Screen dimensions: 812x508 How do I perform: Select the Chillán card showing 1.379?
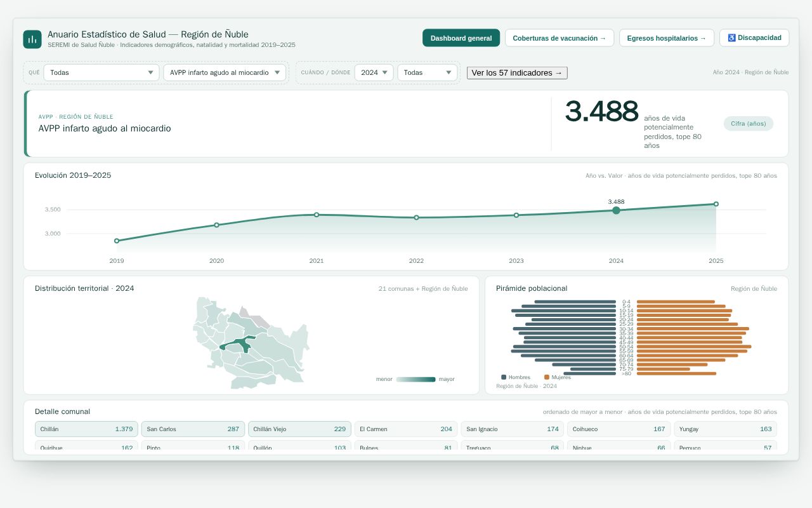(86, 429)
